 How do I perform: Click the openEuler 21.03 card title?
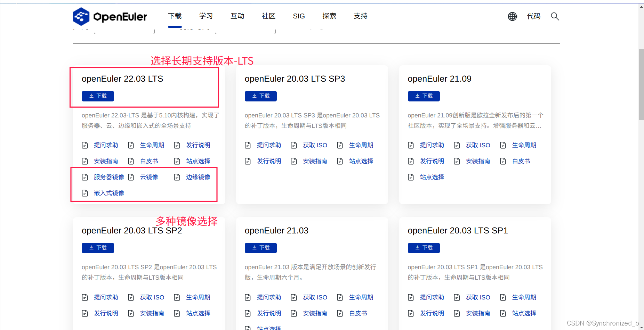pos(276,231)
